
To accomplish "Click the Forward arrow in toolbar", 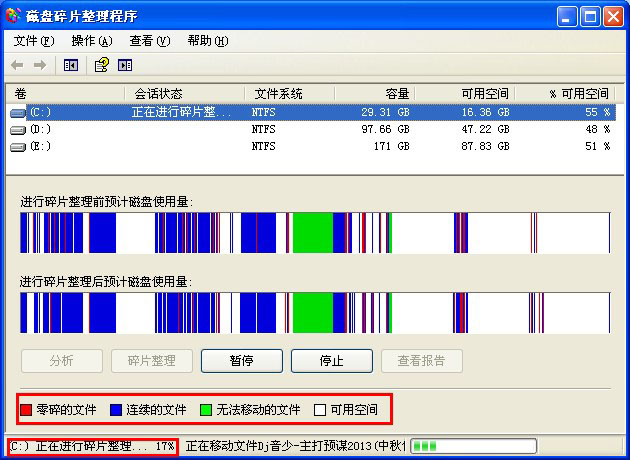I will 40,65.
